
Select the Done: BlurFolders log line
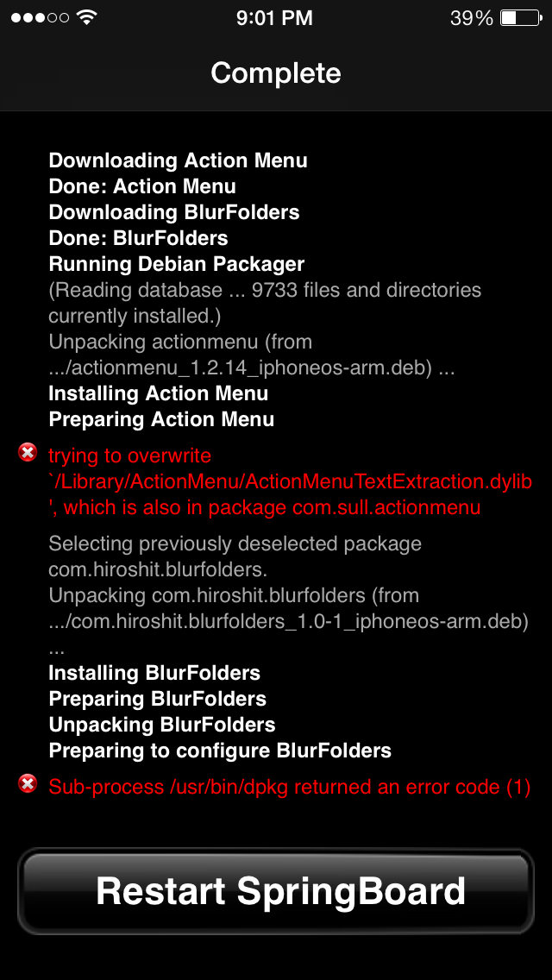click(x=138, y=238)
